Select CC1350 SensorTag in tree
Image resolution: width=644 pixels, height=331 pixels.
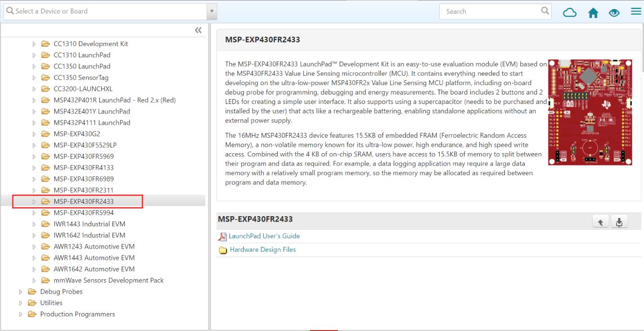pos(81,77)
